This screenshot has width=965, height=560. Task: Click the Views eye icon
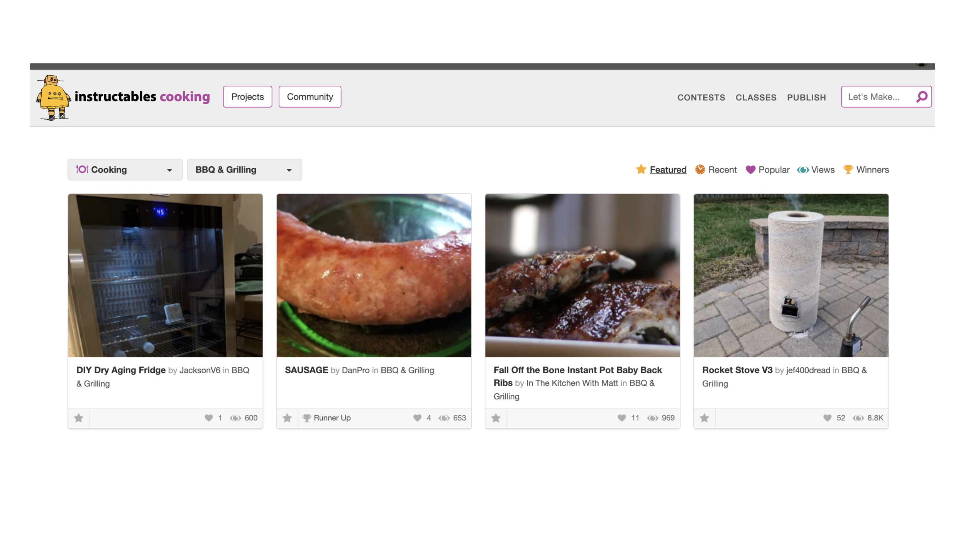tap(803, 170)
